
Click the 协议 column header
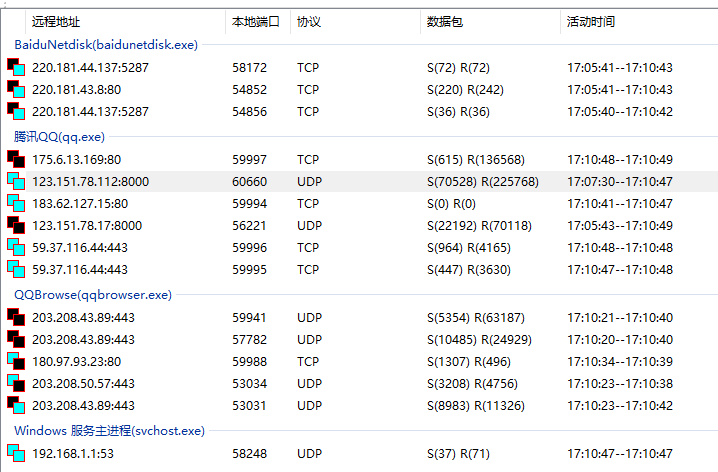[309, 21]
